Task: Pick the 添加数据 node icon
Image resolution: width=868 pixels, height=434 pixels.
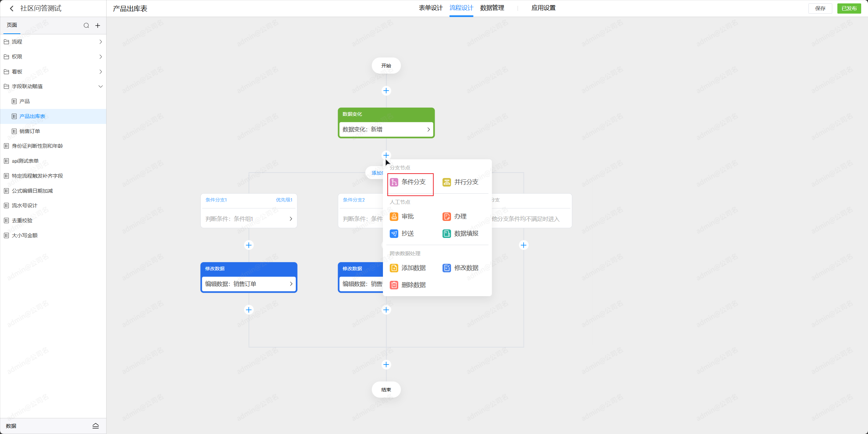Action: (394, 268)
